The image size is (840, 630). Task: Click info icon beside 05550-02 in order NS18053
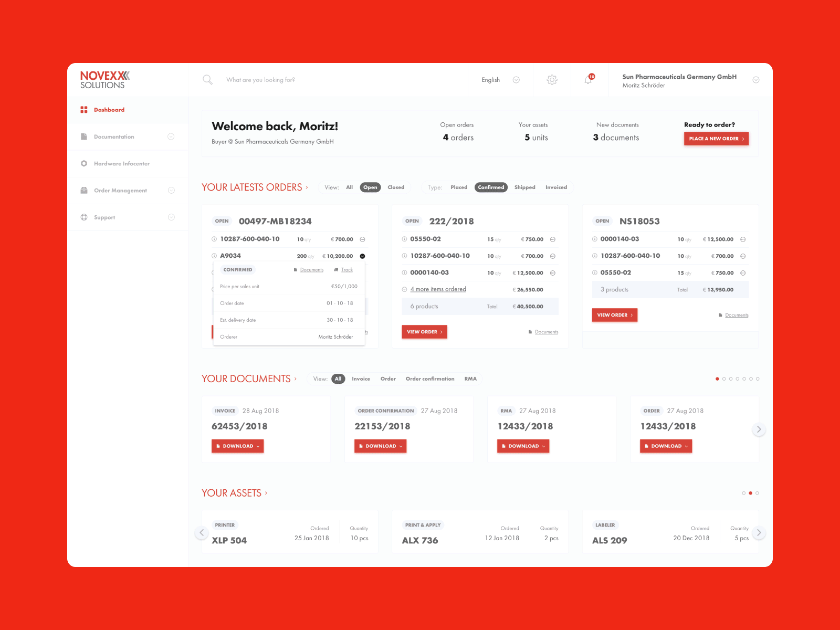[x=595, y=272]
